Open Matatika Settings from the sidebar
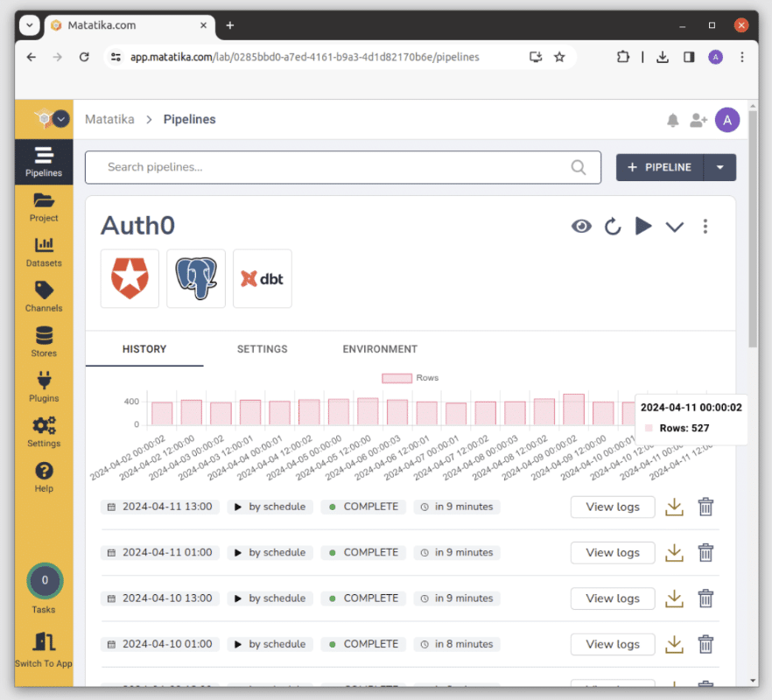This screenshot has width=772, height=700. [43, 431]
